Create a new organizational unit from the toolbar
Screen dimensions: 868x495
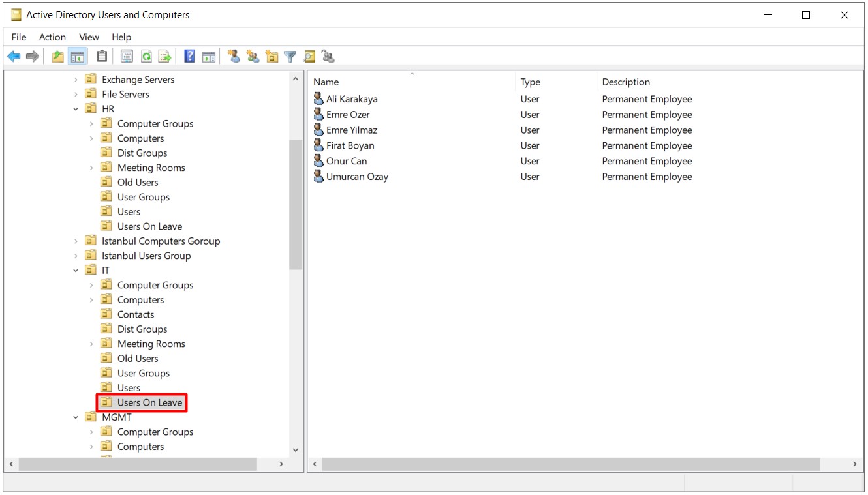(x=272, y=57)
